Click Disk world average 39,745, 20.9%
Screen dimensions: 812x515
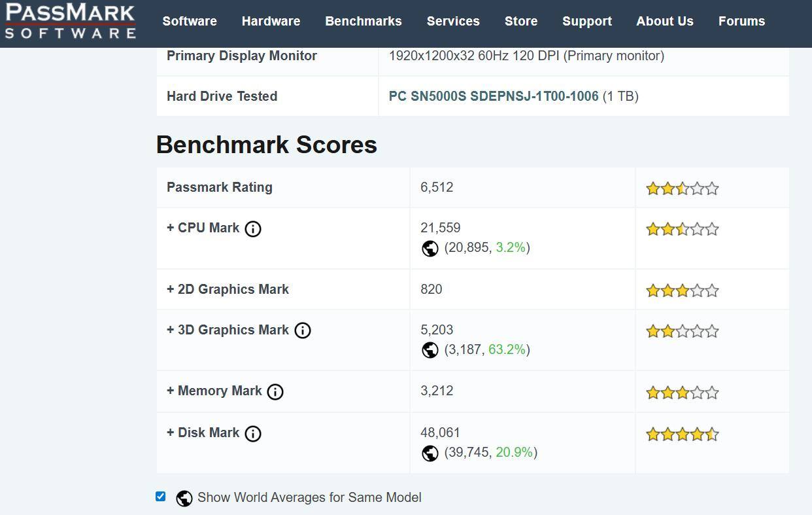pos(491,452)
